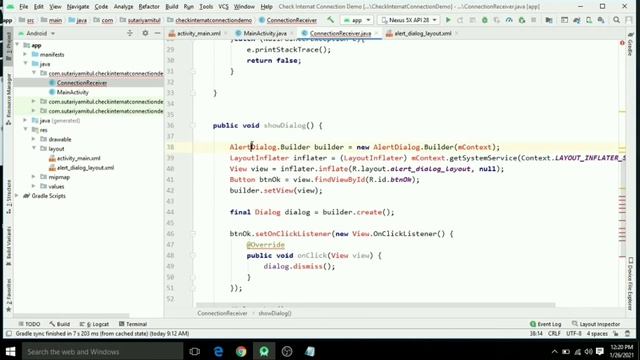
Task: Click the showDialog() breadcrumb below editor
Action: [x=275, y=313]
